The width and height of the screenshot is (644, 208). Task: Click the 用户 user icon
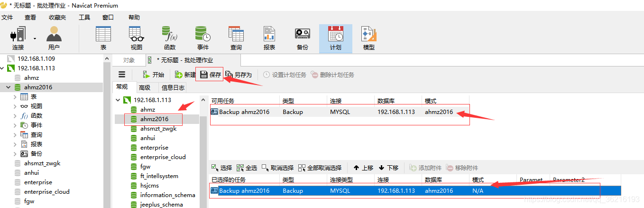pos(54,38)
